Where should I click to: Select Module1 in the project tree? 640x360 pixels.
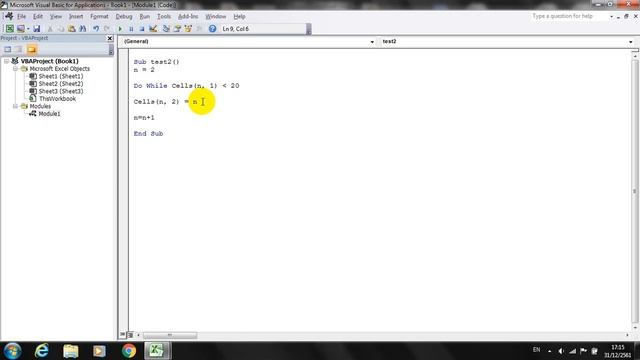click(x=49, y=114)
